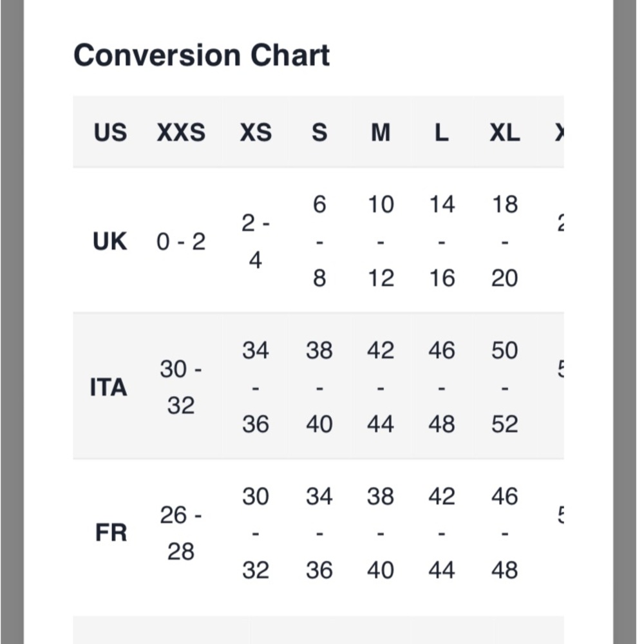644x644 pixels.
Task: Click the S size column header
Action: pyautogui.click(x=319, y=132)
